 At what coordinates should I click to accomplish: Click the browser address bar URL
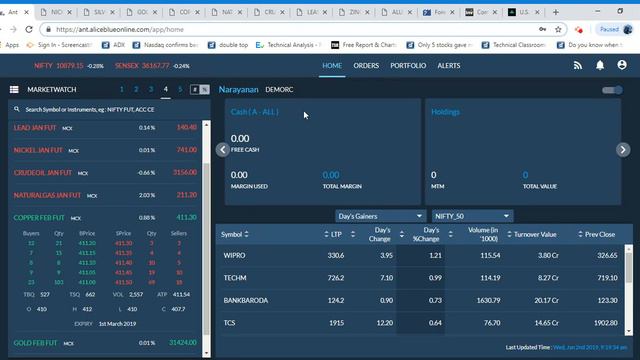point(120,29)
